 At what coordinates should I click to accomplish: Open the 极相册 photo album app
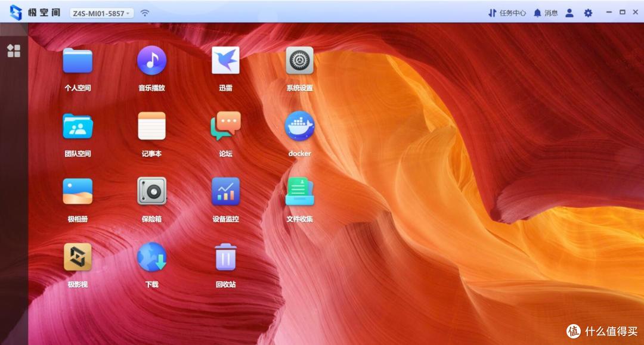coord(78,191)
